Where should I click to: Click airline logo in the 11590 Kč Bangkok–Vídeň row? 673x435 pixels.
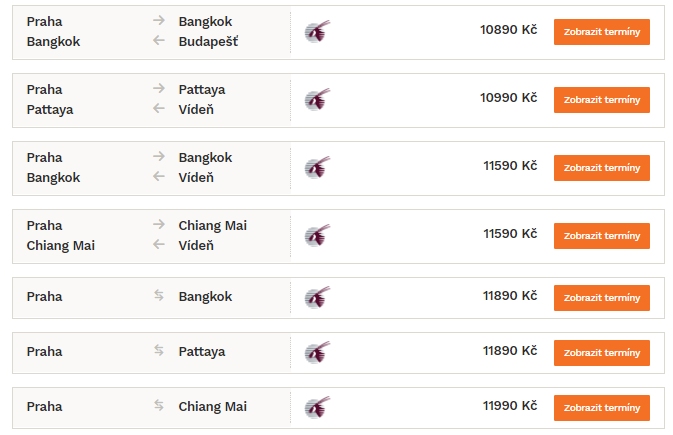[x=318, y=167]
